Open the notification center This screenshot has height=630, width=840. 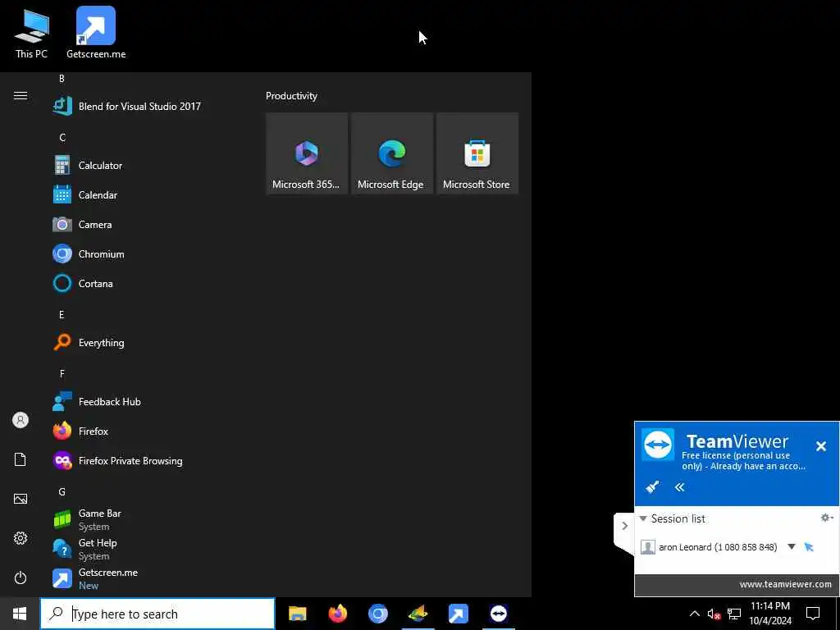pos(813,614)
